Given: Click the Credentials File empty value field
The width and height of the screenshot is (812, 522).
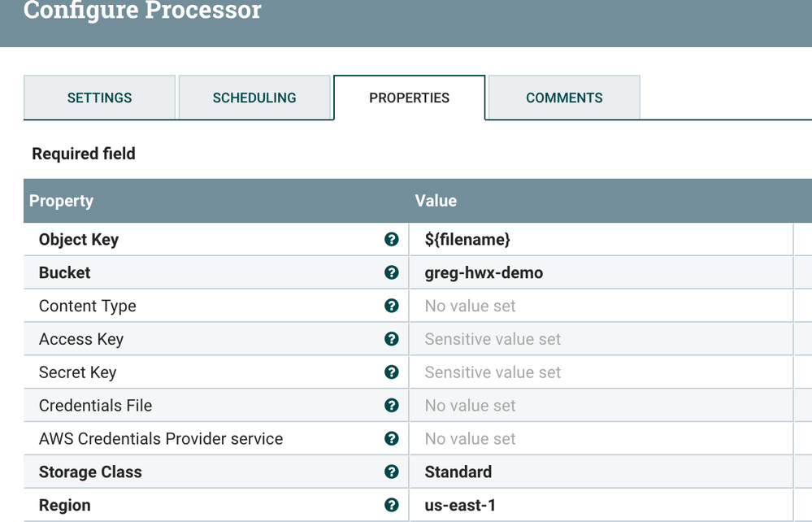Looking at the screenshot, I should [471, 406].
